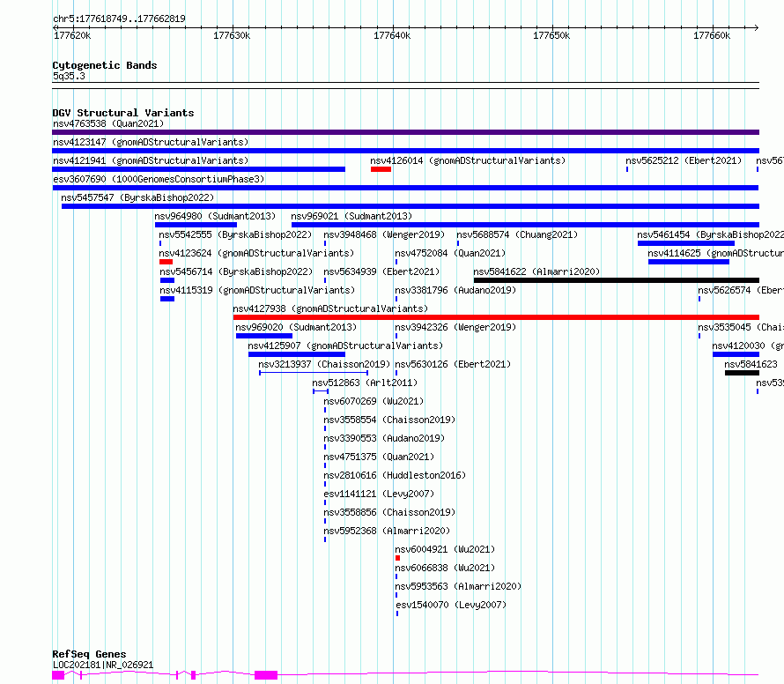Click nsv6070269 (Wu2021) label

coord(374,401)
